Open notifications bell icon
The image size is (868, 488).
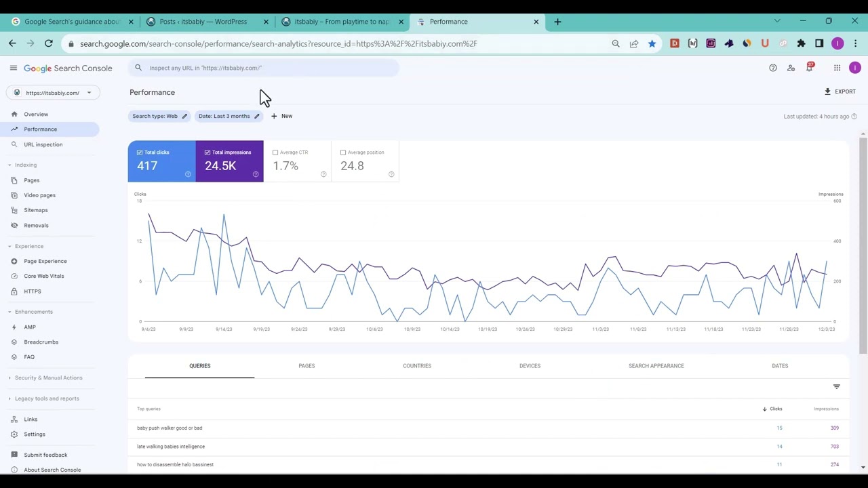(x=809, y=68)
